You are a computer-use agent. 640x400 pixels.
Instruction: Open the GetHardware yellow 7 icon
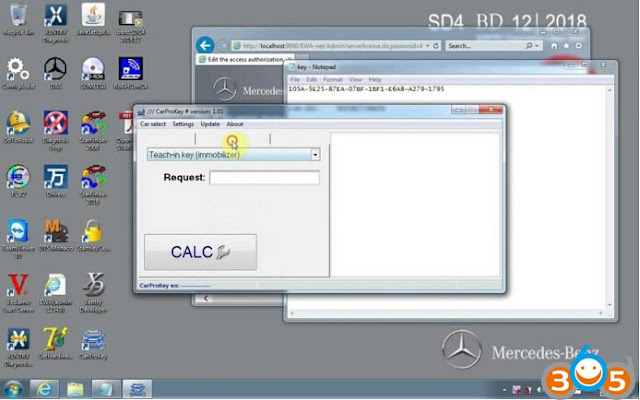coord(56,344)
